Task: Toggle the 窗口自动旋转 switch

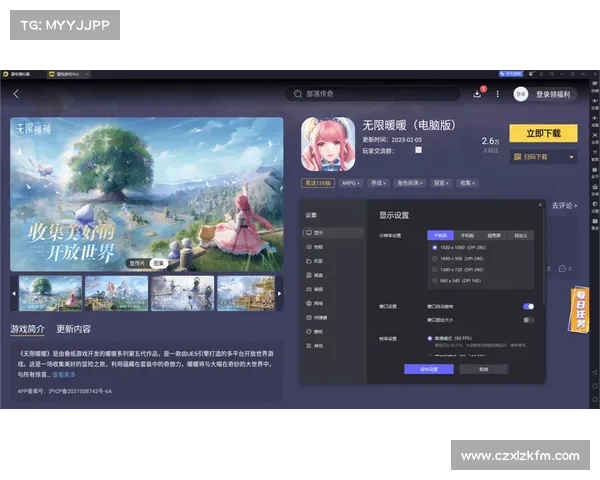Action: [x=528, y=306]
